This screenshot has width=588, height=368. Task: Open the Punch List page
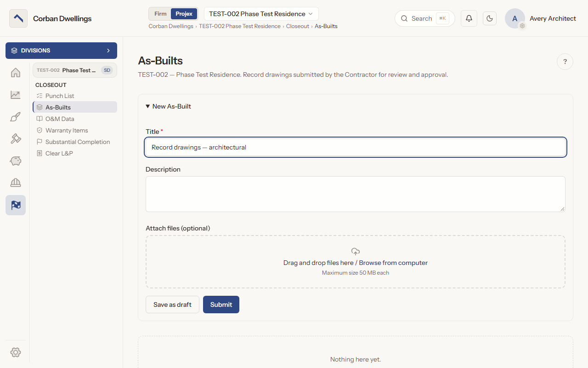coord(75,96)
